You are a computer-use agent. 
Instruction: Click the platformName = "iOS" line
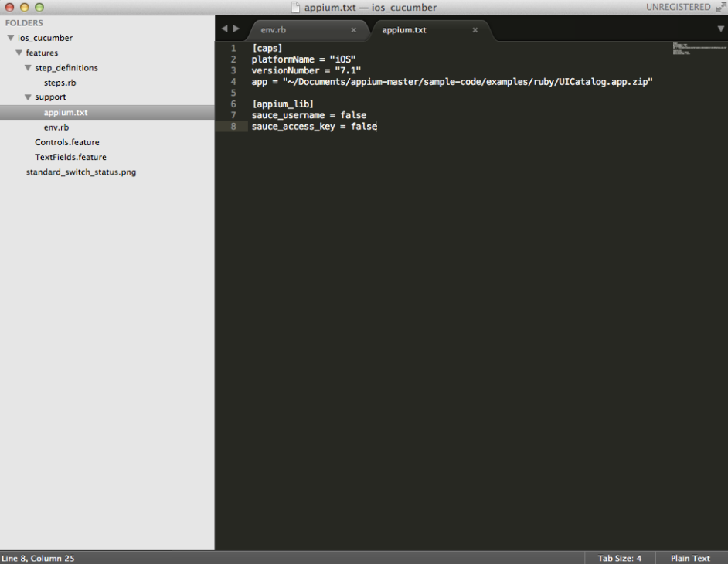[x=304, y=59]
